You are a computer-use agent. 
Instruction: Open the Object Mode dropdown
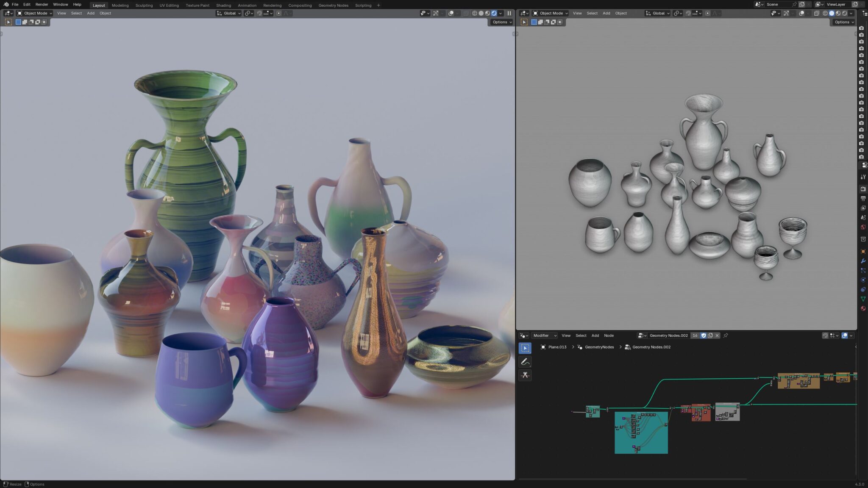34,13
